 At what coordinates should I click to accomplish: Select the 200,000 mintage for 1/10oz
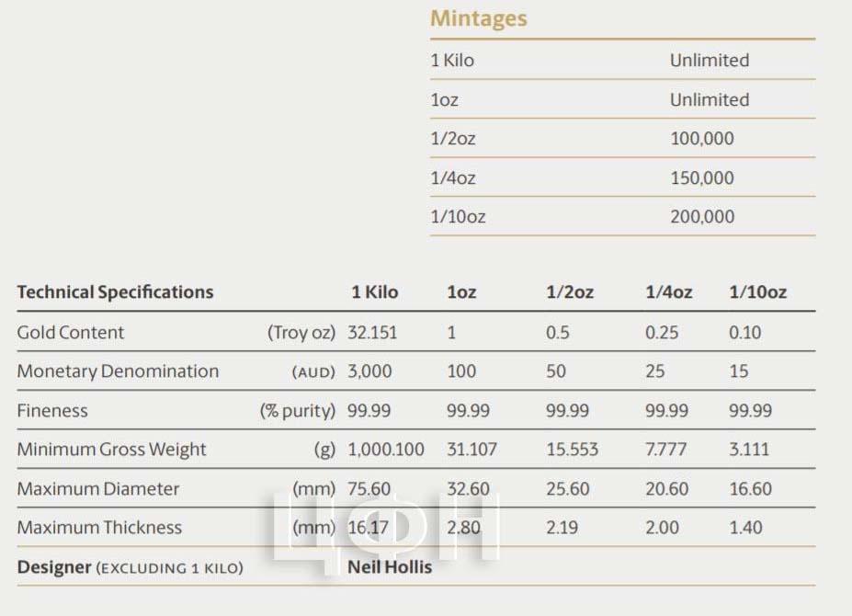point(702,216)
